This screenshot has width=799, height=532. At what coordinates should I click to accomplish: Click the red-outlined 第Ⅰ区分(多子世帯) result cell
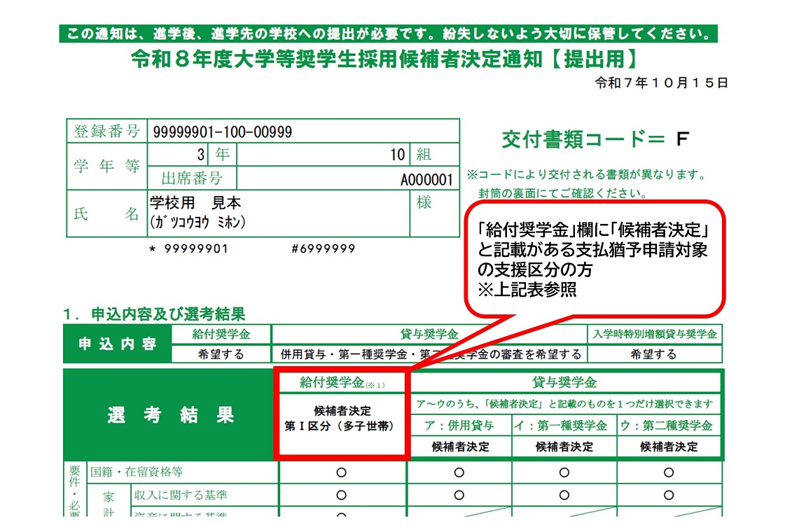(x=342, y=419)
